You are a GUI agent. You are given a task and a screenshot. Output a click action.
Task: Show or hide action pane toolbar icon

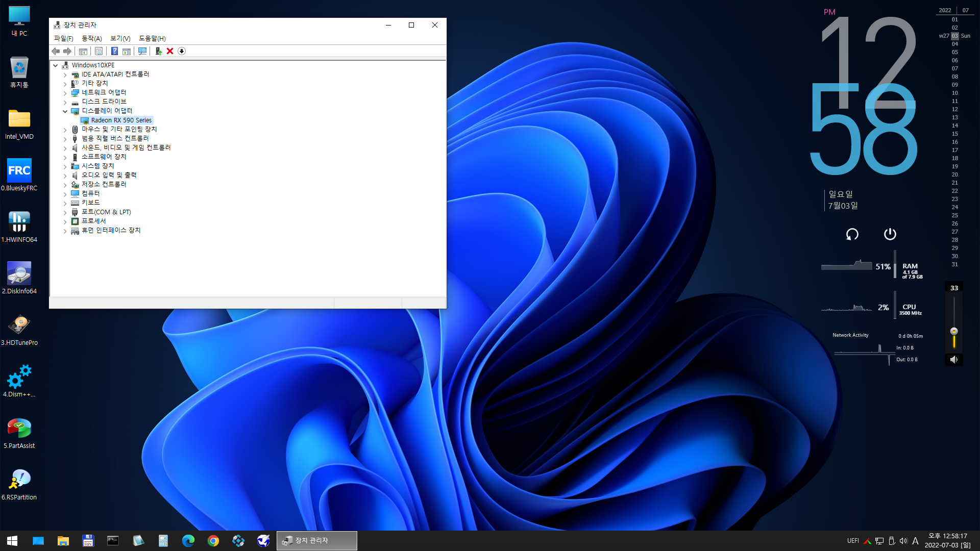[x=127, y=51]
